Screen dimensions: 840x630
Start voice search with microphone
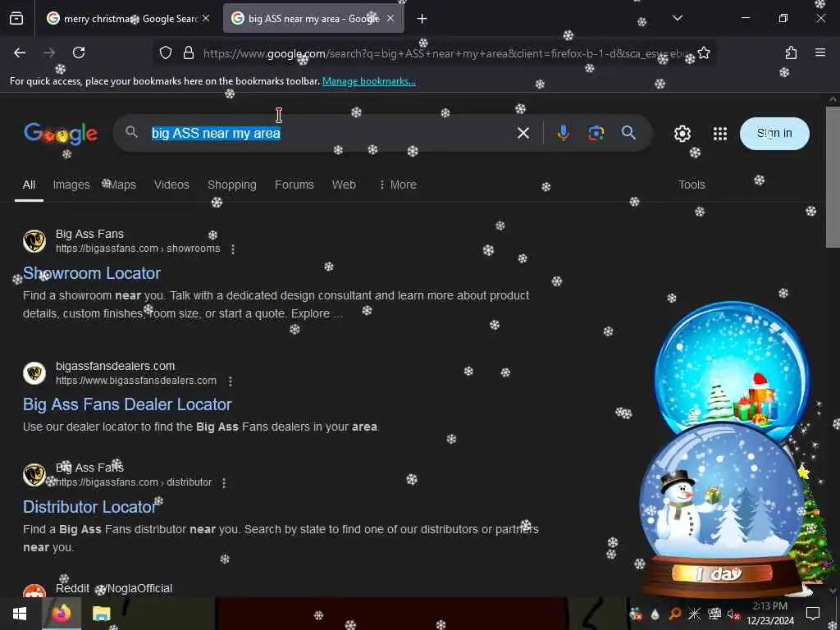[x=563, y=133]
